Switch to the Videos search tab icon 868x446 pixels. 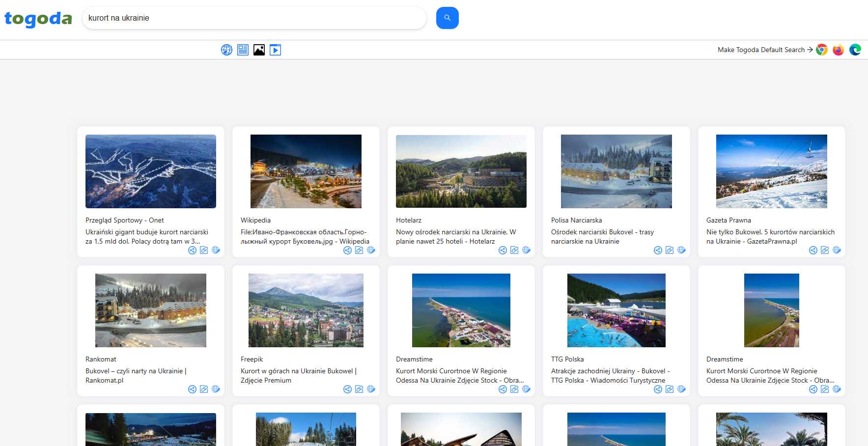click(x=275, y=50)
